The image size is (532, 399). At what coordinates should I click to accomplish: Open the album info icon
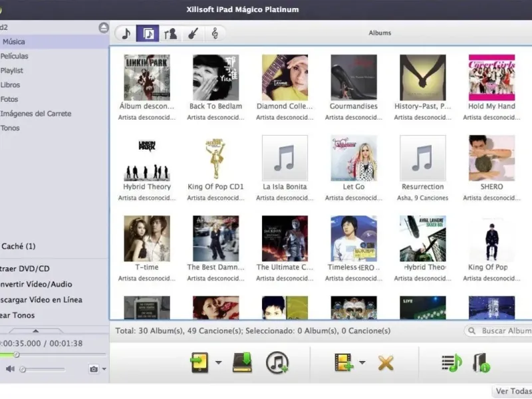[x=481, y=362]
